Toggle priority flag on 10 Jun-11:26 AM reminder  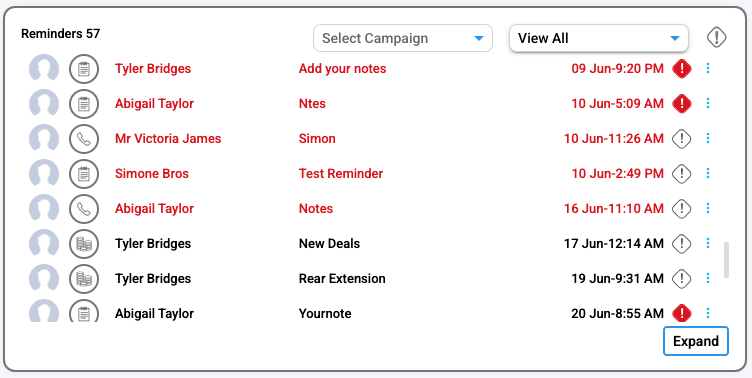point(682,139)
